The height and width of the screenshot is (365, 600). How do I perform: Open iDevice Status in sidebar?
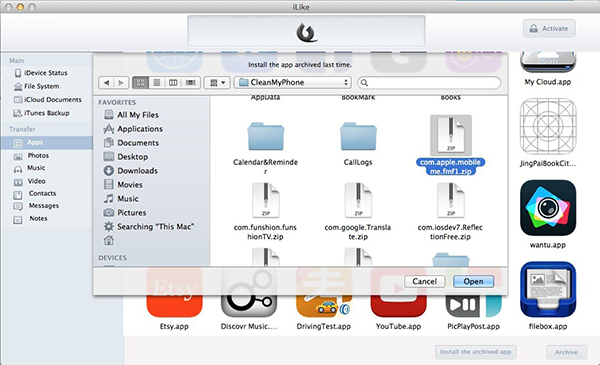41,73
